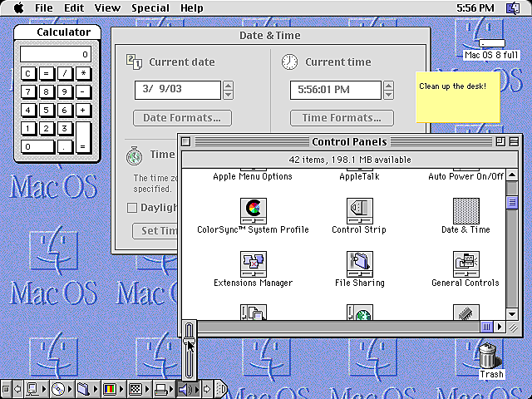Click the Time Formats... button
532x399 pixels.
342,118
